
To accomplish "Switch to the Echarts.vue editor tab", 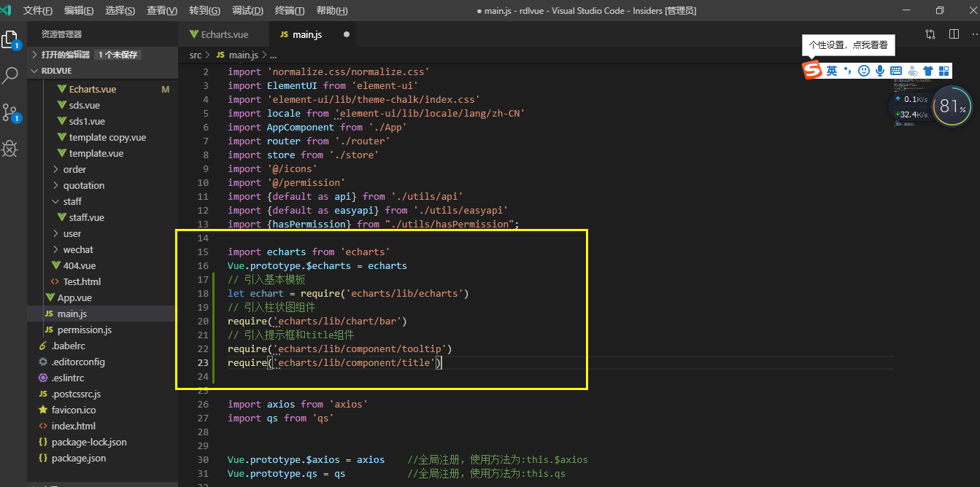I will point(223,34).
